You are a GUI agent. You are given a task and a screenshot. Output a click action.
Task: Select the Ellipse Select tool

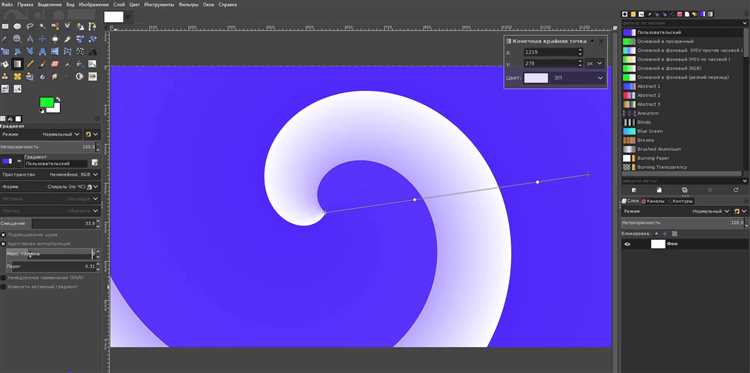click(x=17, y=26)
